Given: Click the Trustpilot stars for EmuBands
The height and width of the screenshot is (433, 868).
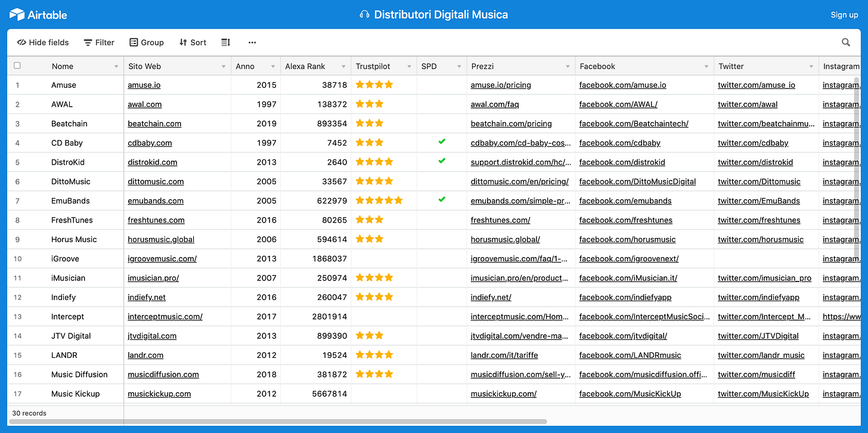Looking at the screenshot, I should click(379, 200).
